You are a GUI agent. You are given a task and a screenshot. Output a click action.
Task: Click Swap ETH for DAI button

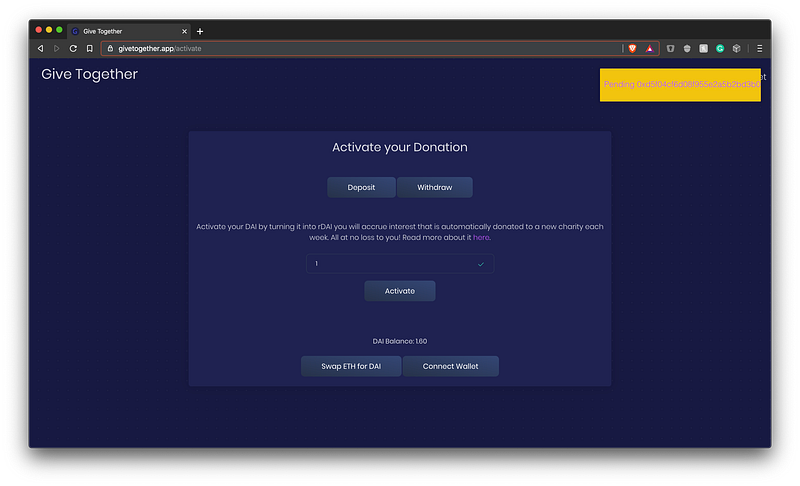coord(351,366)
